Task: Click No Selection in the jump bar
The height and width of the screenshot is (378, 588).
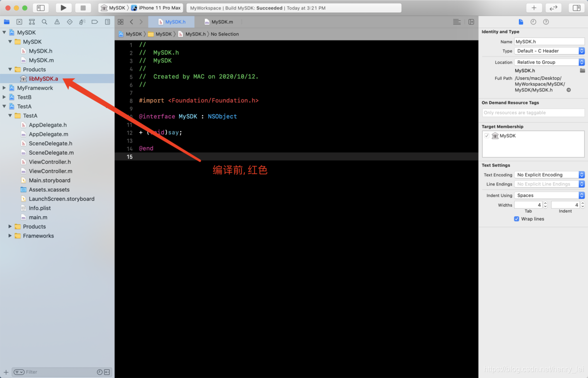Action: click(225, 34)
